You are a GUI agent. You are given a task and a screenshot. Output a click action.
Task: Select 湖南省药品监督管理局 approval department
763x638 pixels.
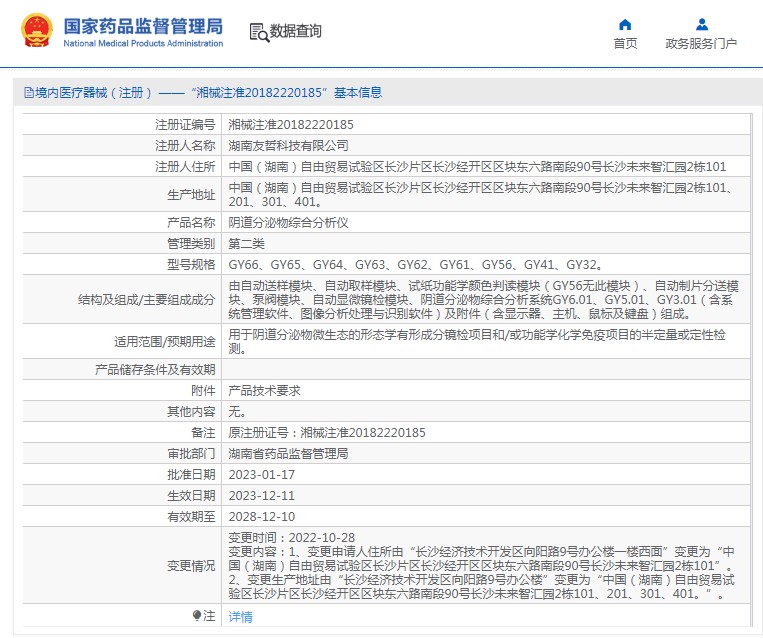pyautogui.click(x=289, y=454)
